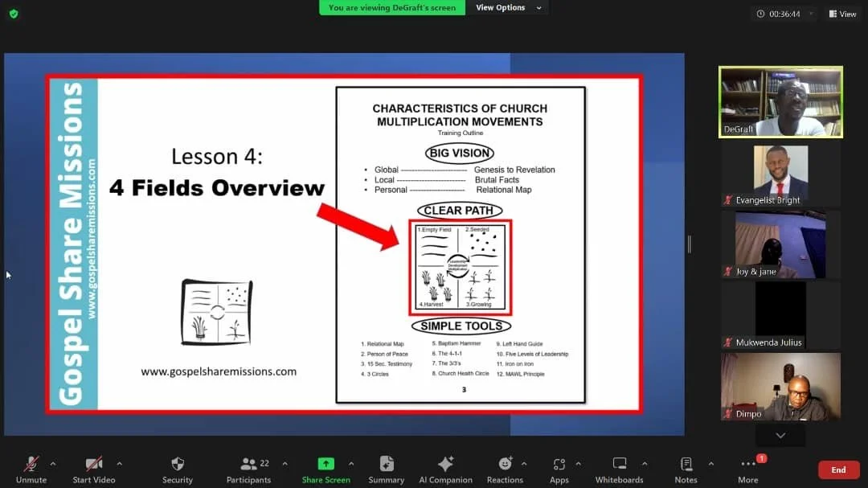Click the divider handle beside the video panel

tap(690, 244)
